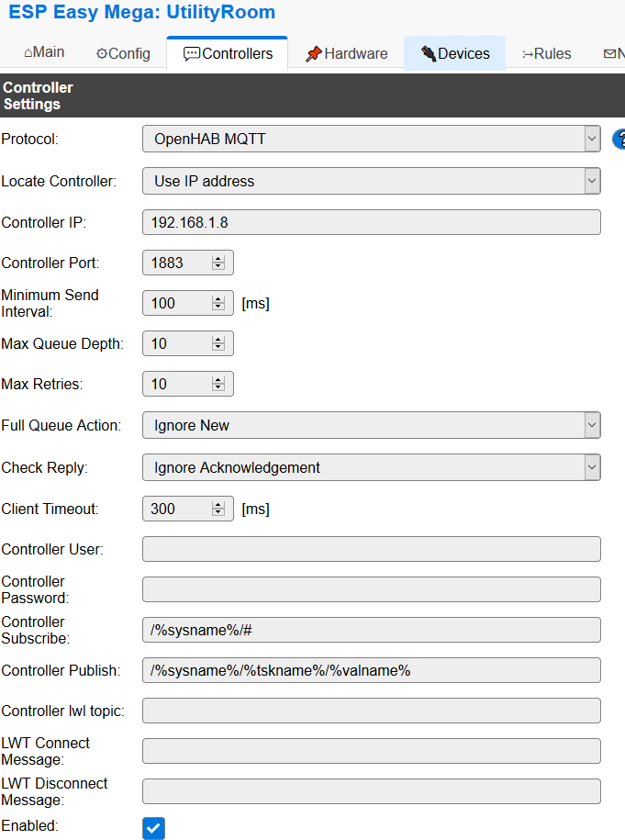Click the Minimum Send Interval field

click(179, 303)
